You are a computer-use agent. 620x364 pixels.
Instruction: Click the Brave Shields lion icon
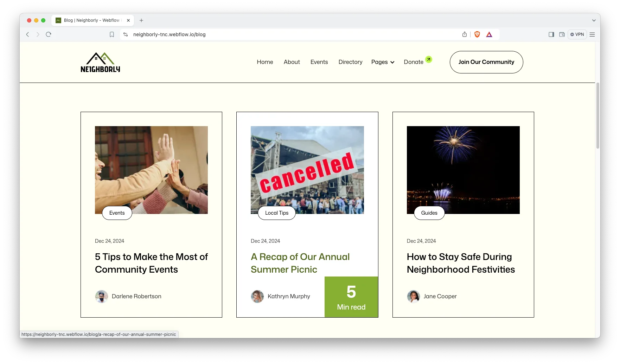(477, 34)
